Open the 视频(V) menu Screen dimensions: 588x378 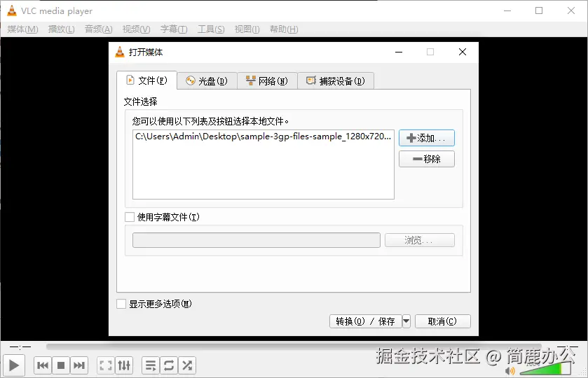[137, 29]
